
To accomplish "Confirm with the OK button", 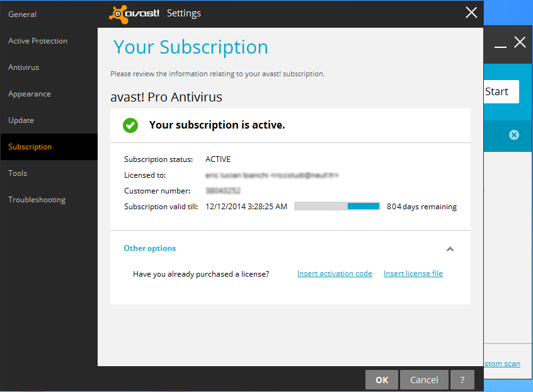I will point(381,380).
